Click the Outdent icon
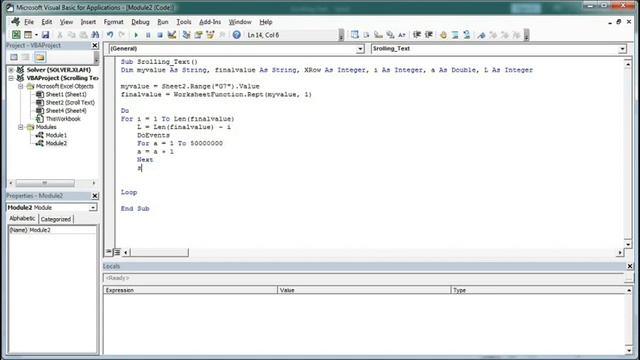Screen dimensions: 640x360 pyautogui.click(x=429, y=35)
